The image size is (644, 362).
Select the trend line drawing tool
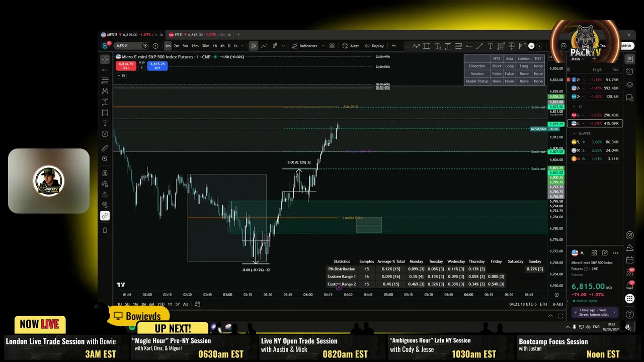105,70
